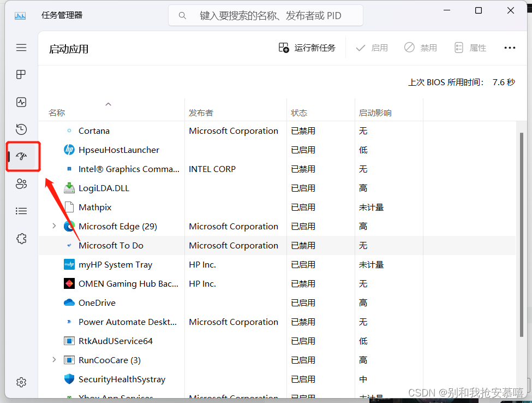Open the App history page icon
The image size is (532, 403).
tap(21, 129)
